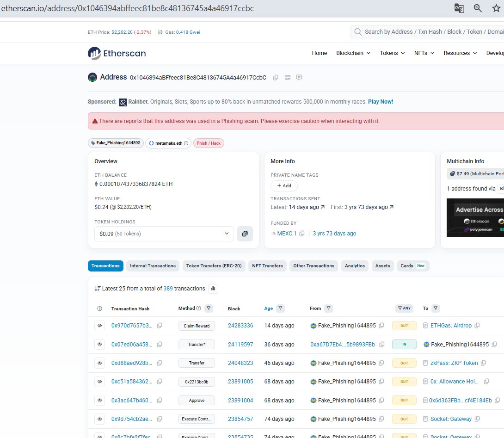Click the Method column info icon
The height and width of the screenshot is (438, 504).
199,308
